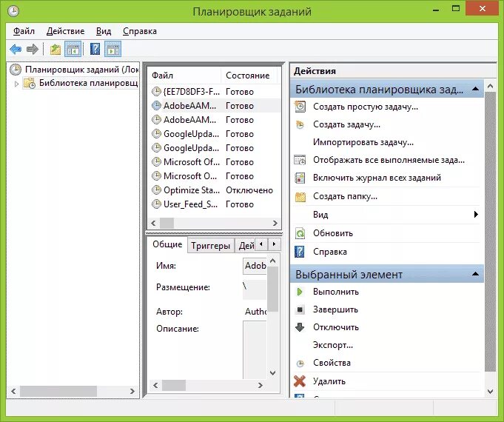Click the 'Библиотека планировщика' folder icon in tree
This screenshot has height=422, width=504.
(x=30, y=84)
